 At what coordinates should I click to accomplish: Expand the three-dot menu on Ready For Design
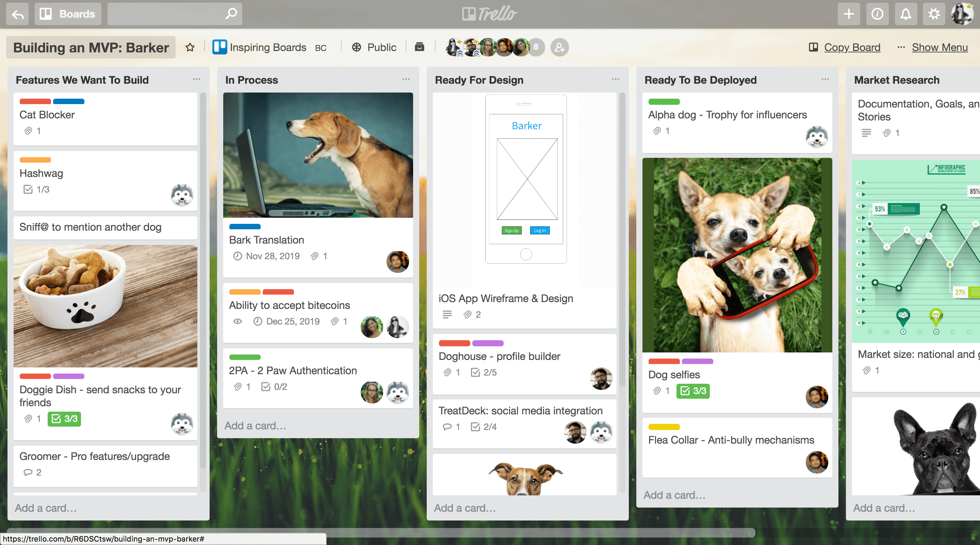click(x=616, y=80)
